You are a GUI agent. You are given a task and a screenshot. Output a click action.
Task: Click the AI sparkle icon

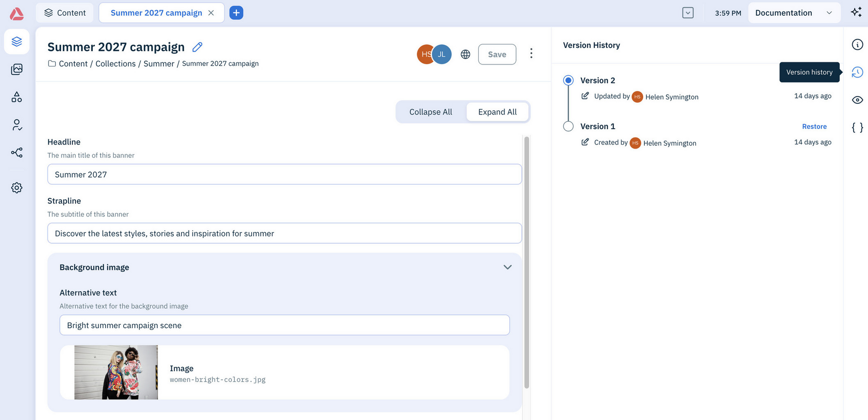[x=856, y=12]
